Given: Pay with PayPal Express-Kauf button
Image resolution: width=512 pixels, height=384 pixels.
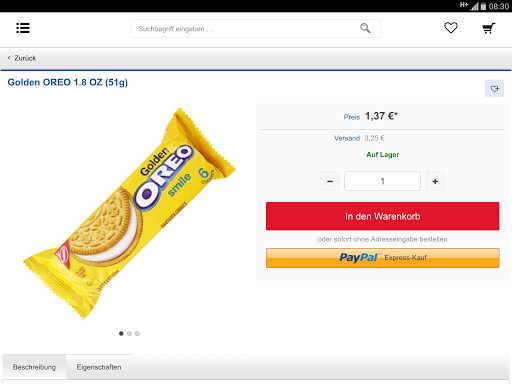Looking at the screenshot, I should tap(383, 258).
